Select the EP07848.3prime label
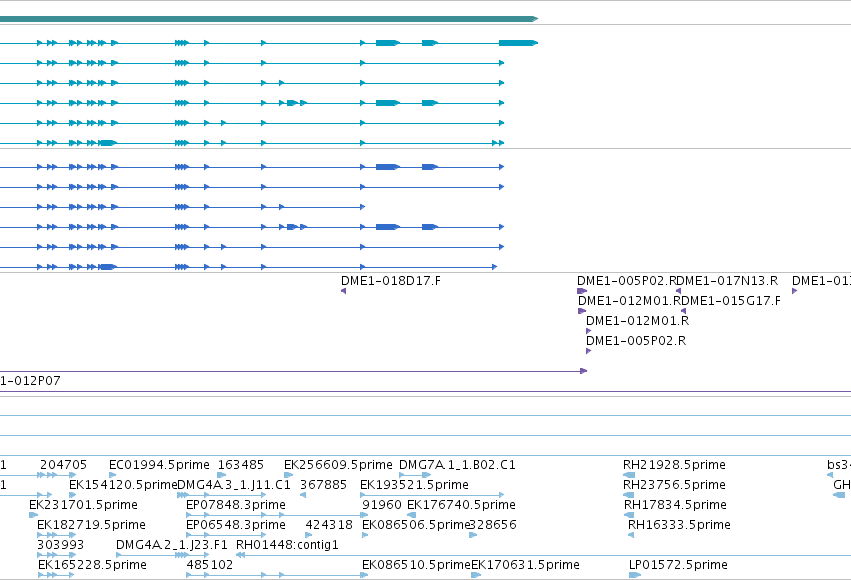 pyautogui.click(x=236, y=505)
